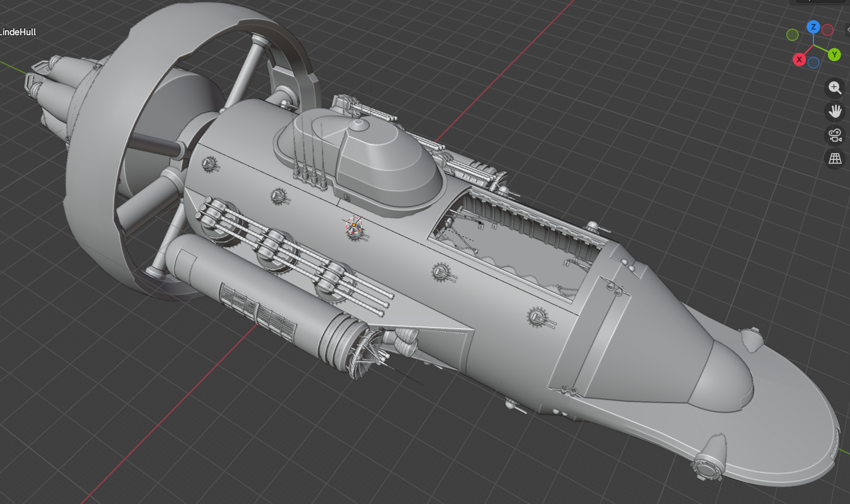This screenshot has height=504, width=850.
Task: Click the dim green negative Y gizmo circle
Action: tap(792, 35)
